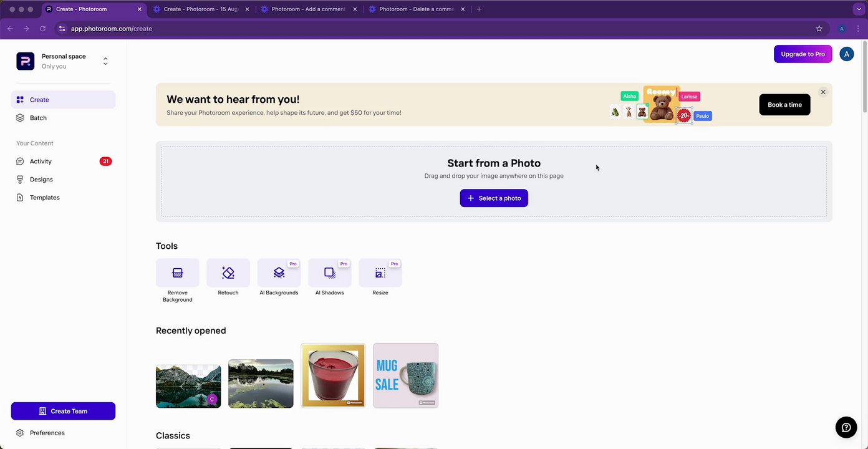The height and width of the screenshot is (449, 868).
Task: Click the address bar URL
Action: pos(112,29)
